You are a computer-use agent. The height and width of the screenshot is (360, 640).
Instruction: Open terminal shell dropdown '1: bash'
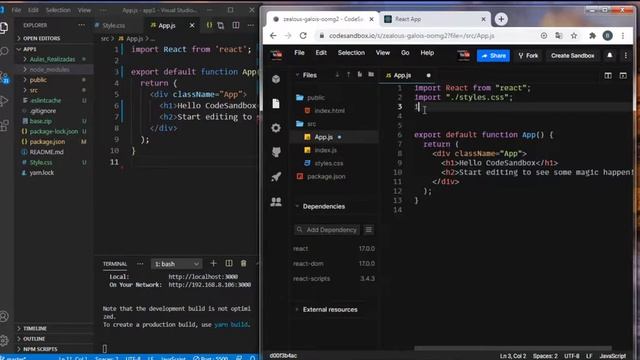click(x=176, y=264)
